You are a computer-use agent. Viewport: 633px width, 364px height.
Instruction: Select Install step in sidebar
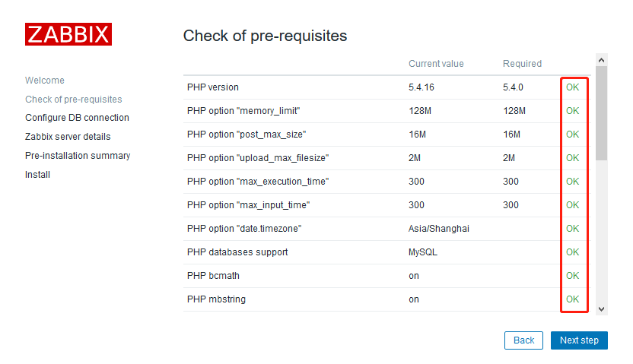click(37, 175)
